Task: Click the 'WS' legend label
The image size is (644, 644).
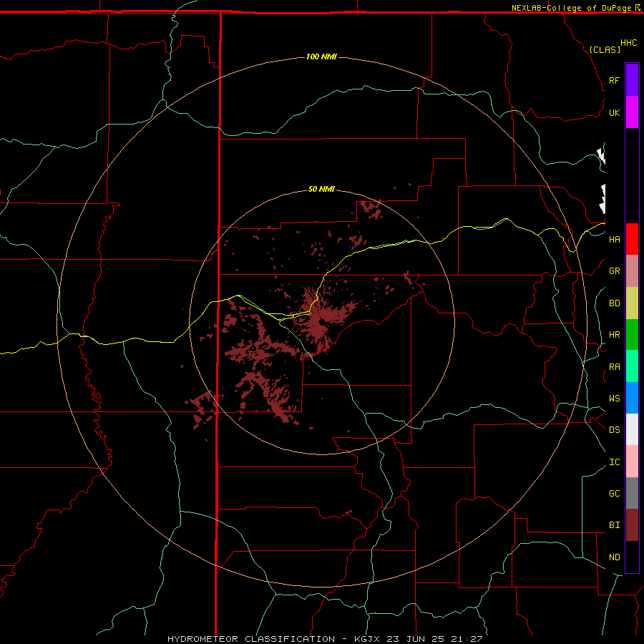Action: pos(614,398)
